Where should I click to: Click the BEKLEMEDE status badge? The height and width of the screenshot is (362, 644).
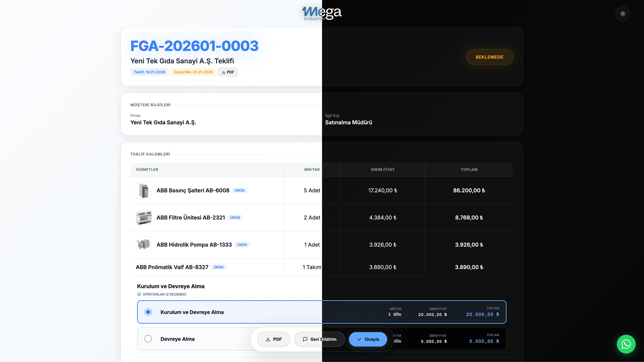(489, 57)
